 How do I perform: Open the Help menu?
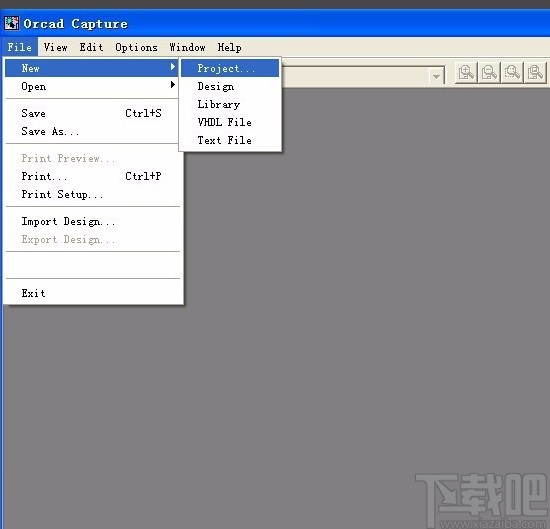229,47
